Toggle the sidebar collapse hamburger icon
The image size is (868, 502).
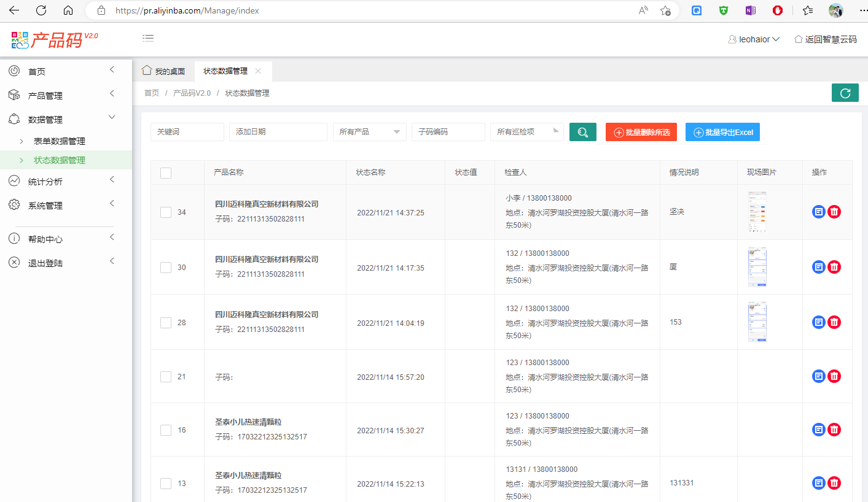[x=148, y=38]
